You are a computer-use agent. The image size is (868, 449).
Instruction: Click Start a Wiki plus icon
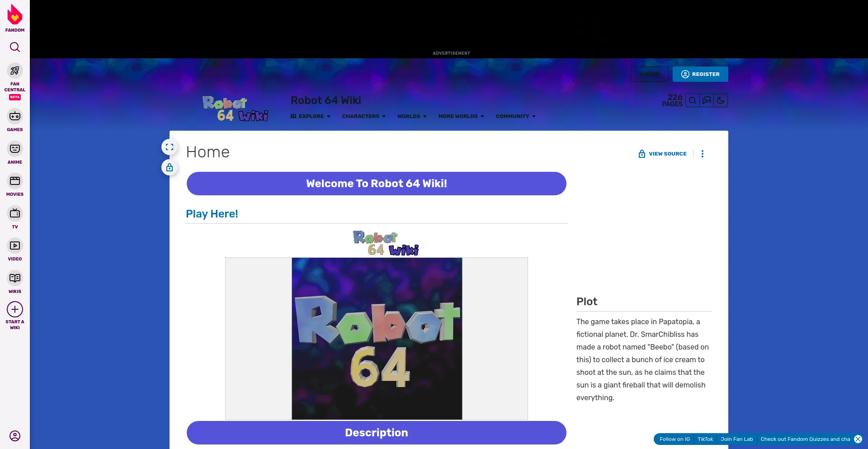(15, 309)
